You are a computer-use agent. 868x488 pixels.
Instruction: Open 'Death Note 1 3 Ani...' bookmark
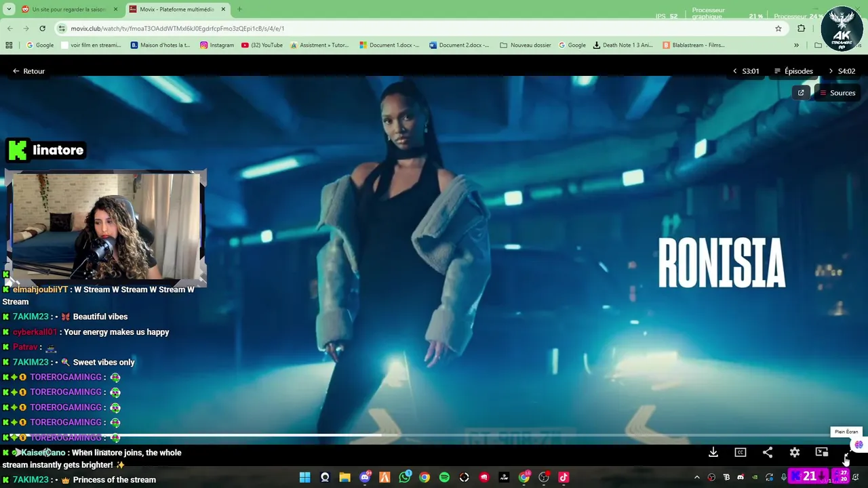[623, 45]
